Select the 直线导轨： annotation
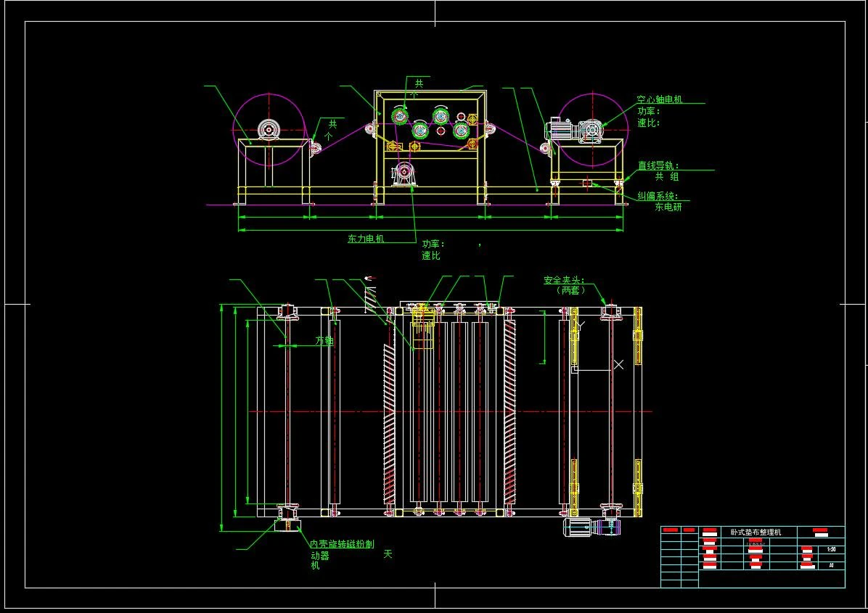Viewport: 868px width, 613px height. pos(659,165)
